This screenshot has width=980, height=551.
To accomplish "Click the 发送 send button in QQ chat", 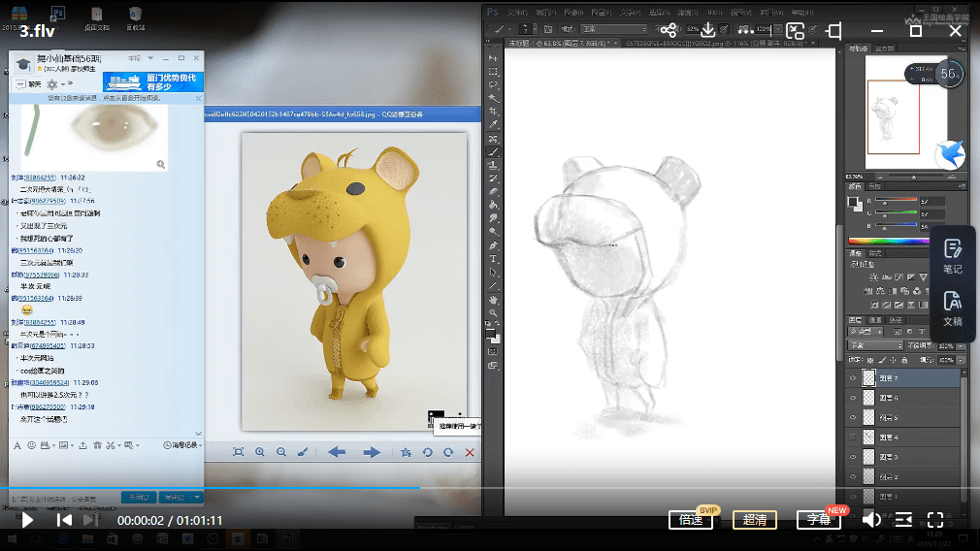I will pos(174,498).
